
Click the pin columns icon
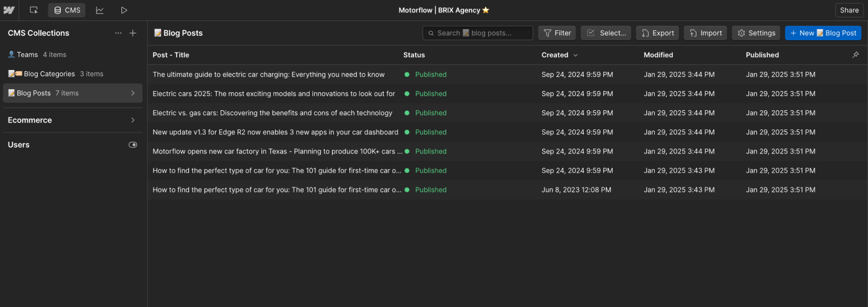click(x=856, y=55)
